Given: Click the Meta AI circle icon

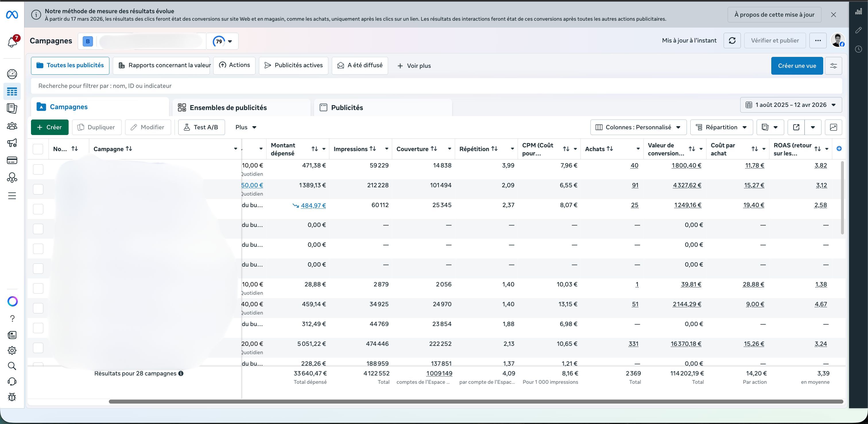Looking at the screenshot, I should pyautogui.click(x=12, y=301).
